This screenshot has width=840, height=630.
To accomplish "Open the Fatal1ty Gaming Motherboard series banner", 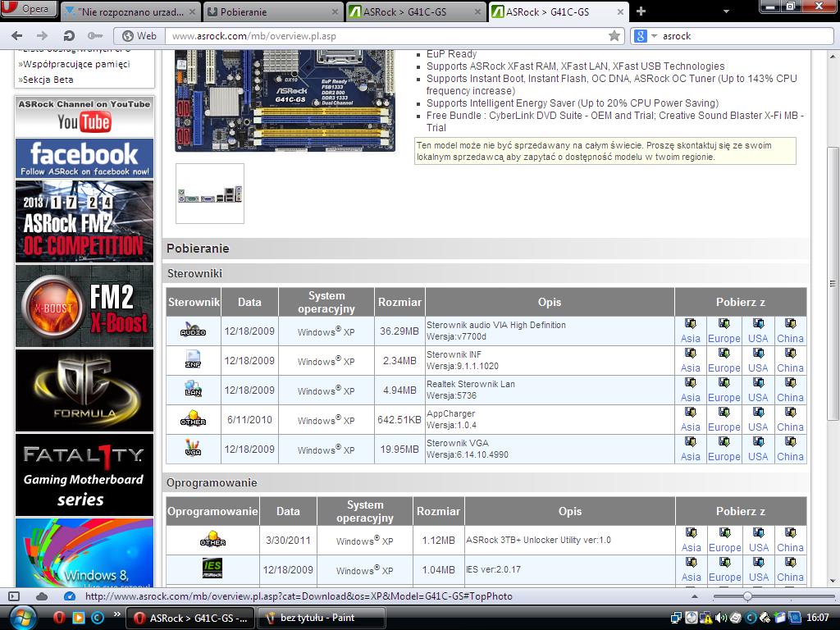I will coord(84,475).
